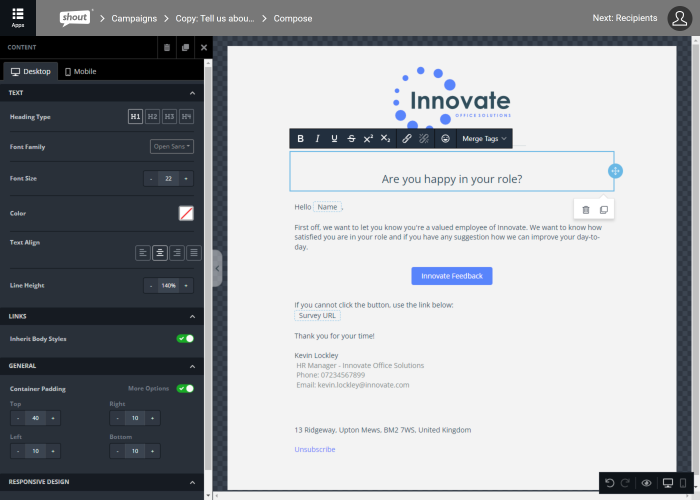This screenshot has height=500, width=700.
Task: Increase the Left padding
Action: (53, 451)
